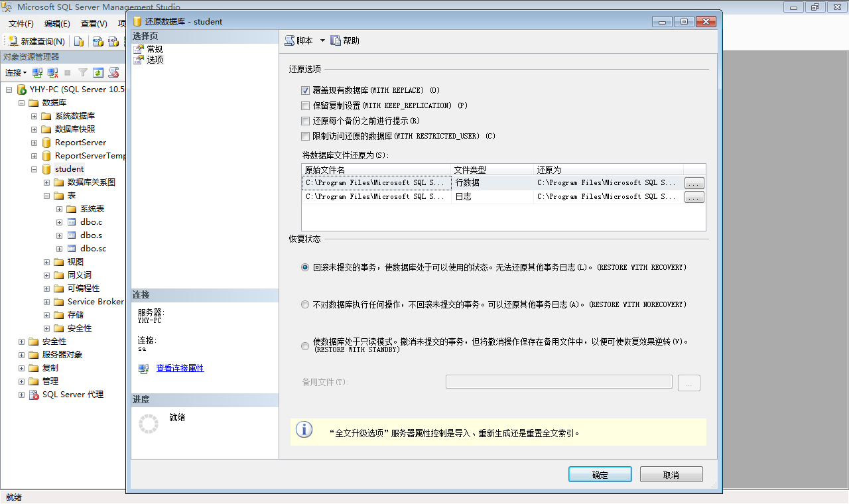Click the script-with-red-X icon in Object Explorer toolbar

pyautogui.click(x=113, y=72)
